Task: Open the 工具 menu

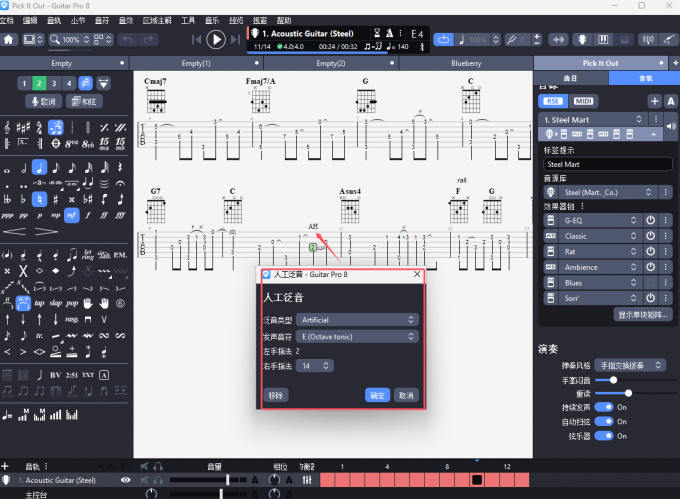Action: point(188,20)
